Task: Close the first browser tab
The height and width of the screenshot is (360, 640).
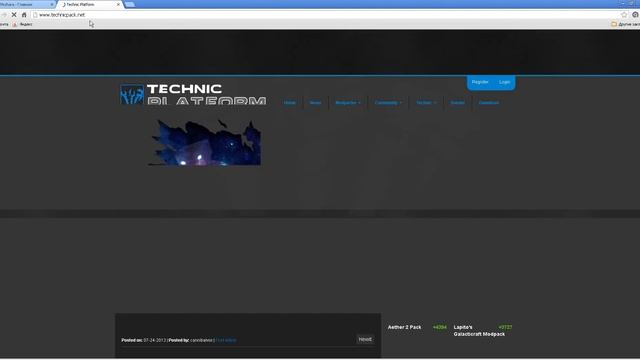Action: click(x=52, y=4)
